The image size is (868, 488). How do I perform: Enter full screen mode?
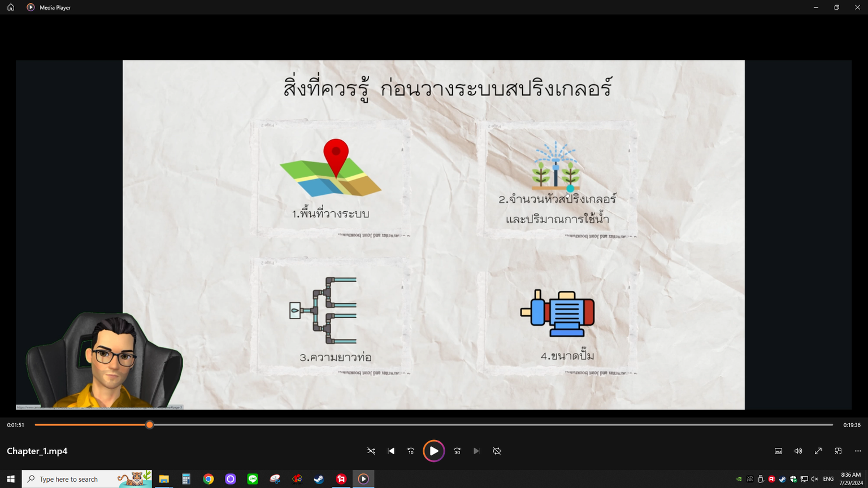pyautogui.click(x=818, y=451)
